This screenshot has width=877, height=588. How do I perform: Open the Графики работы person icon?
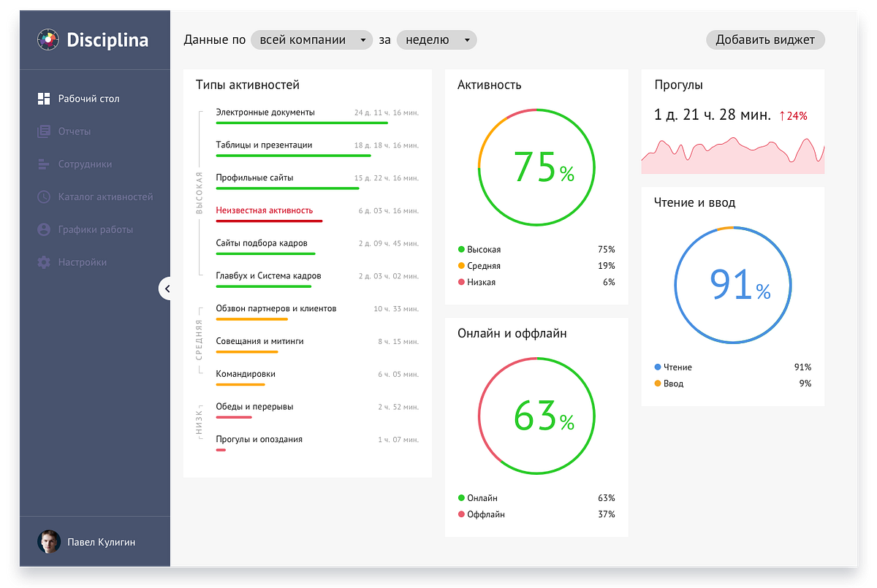point(44,229)
